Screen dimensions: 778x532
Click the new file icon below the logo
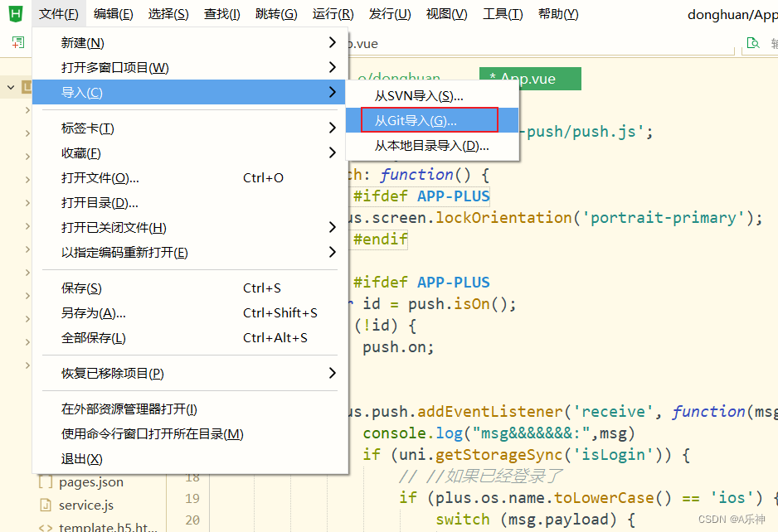tap(17, 42)
